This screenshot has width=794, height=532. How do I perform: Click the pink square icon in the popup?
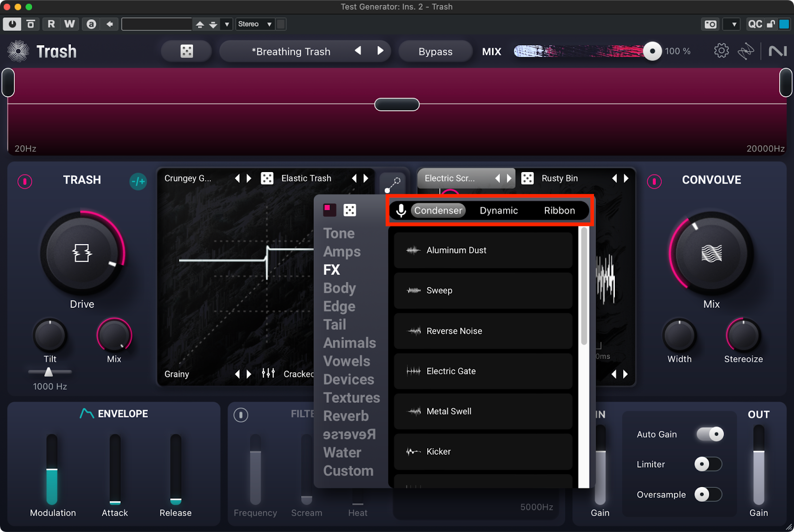[x=330, y=210]
